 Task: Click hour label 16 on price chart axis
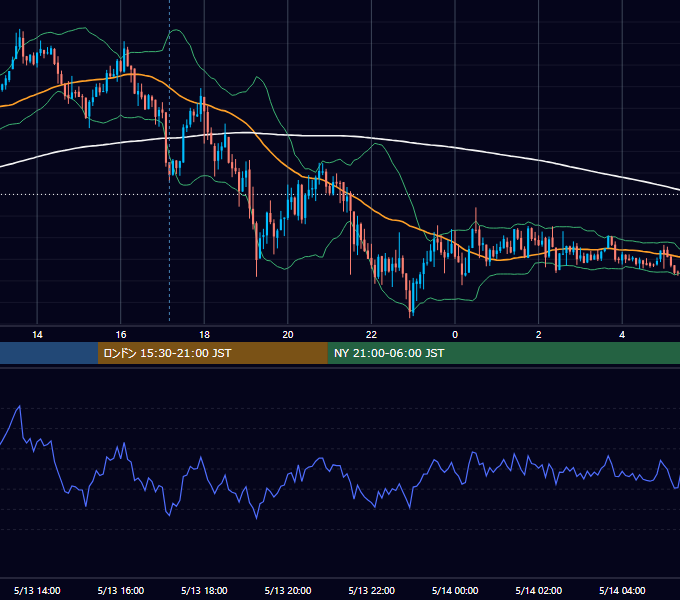[121, 335]
